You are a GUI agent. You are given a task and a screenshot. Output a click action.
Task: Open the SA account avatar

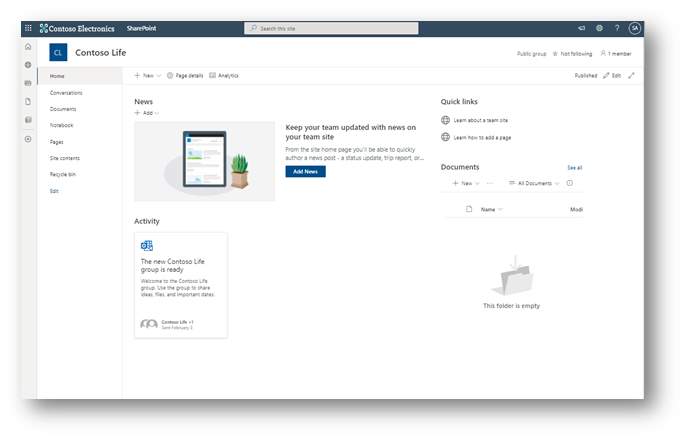coord(634,28)
